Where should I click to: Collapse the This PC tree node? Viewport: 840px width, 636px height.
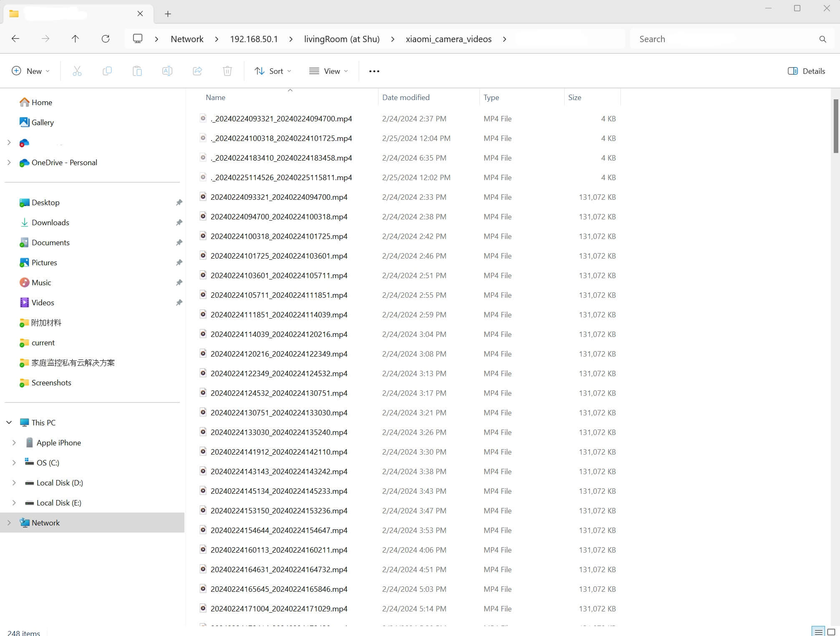click(x=9, y=422)
